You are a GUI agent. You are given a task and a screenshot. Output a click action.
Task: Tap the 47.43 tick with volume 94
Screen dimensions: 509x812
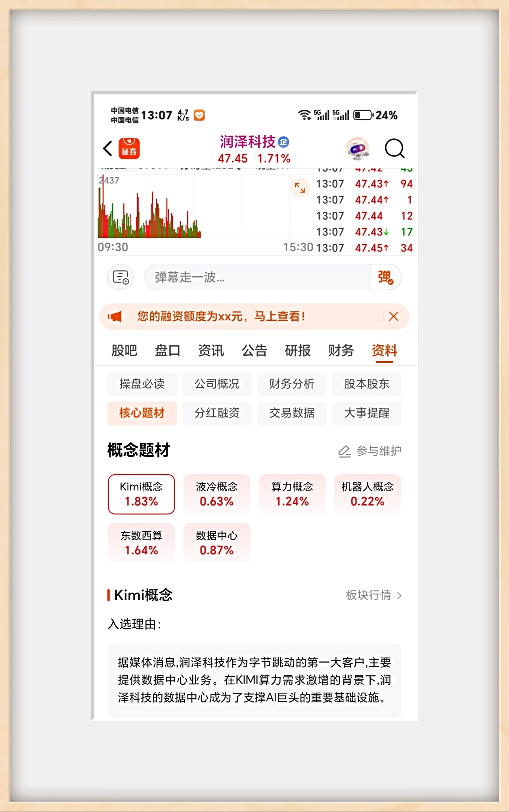pos(364,184)
